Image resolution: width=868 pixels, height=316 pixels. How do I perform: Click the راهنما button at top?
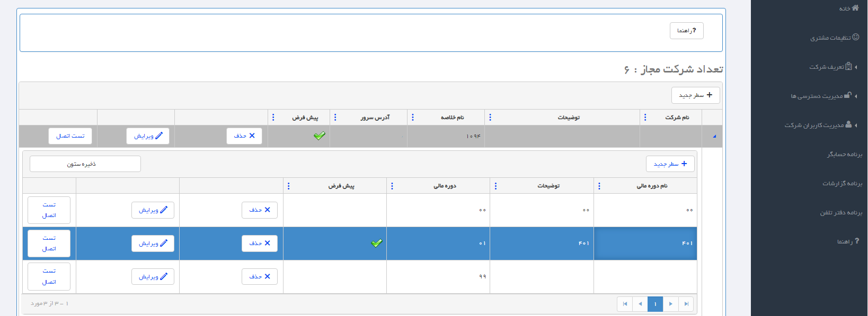tap(687, 31)
